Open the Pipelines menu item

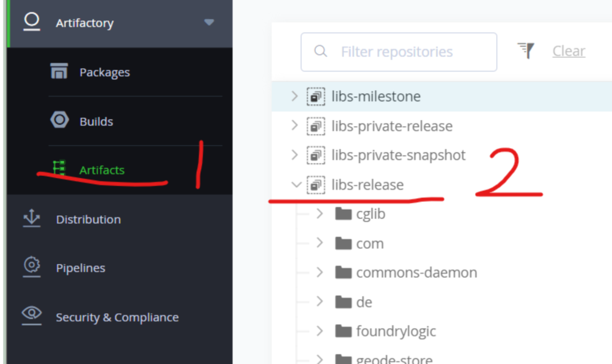coord(81,268)
